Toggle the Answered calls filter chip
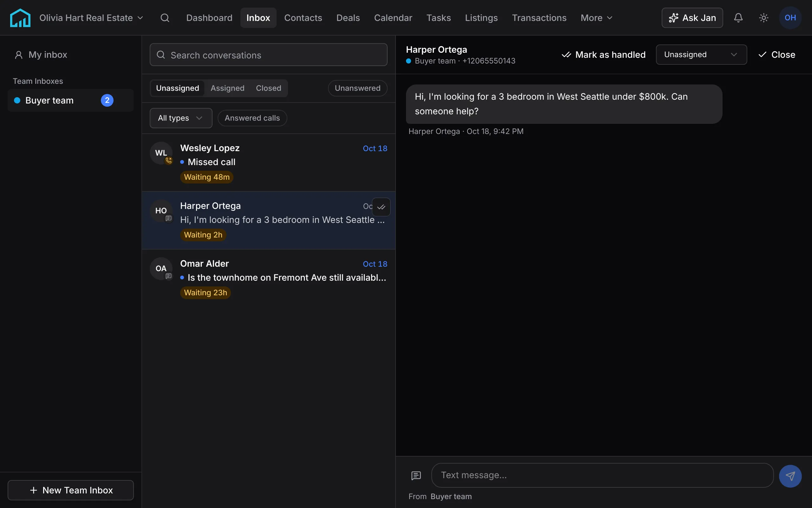The height and width of the screenshot is (508, 812). [252, 118]
